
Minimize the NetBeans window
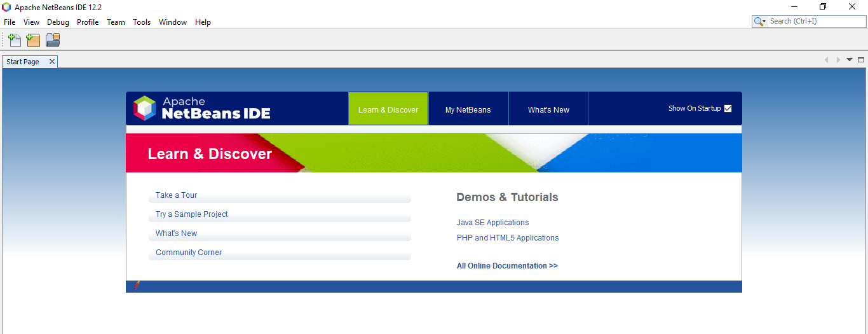coord(794,7)
